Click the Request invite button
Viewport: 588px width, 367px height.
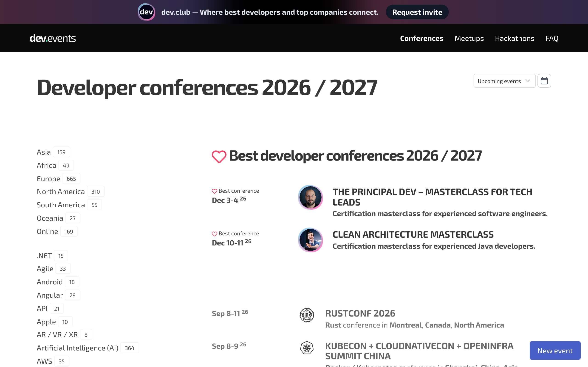coord(417,12)
